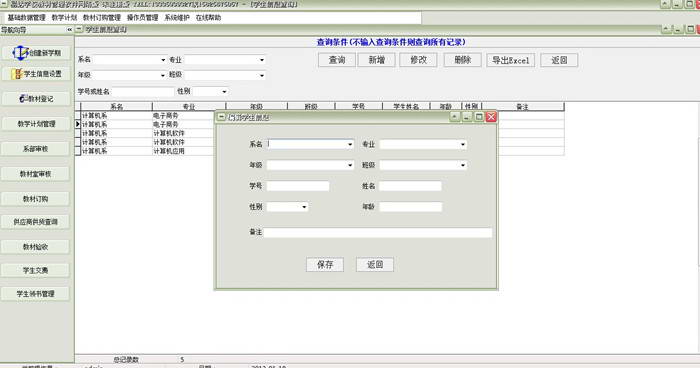Viewport: 700px width, 368px height.
Task: Open the 在线帮助 menu
Action: point(208,18)
